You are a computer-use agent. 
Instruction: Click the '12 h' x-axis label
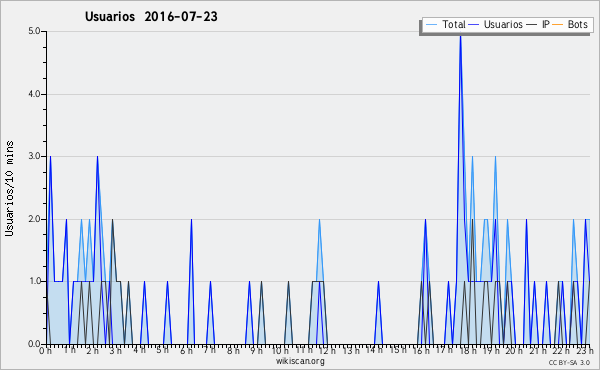tap(327, 351)
